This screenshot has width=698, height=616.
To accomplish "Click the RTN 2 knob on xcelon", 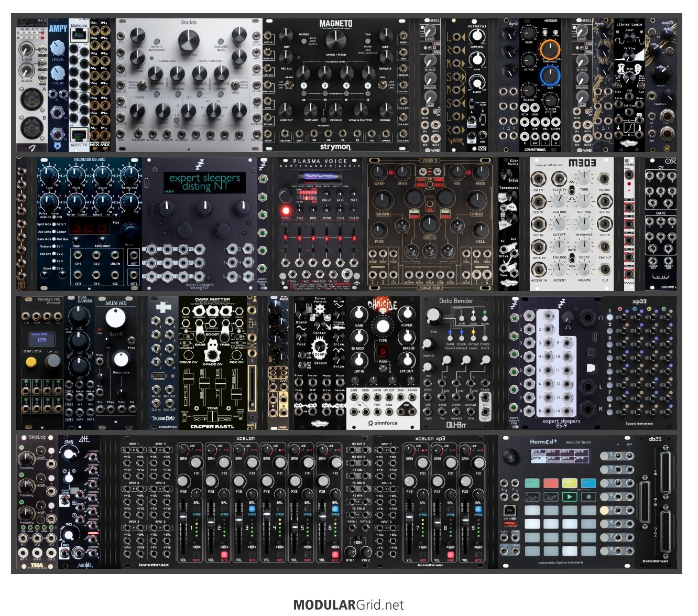I will 365,551.
